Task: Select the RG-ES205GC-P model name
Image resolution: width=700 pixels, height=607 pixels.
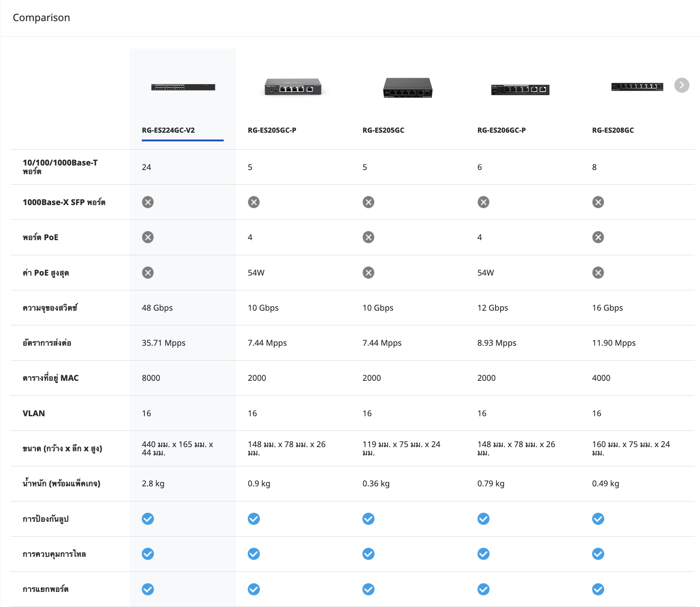Action: click(272, 130)
